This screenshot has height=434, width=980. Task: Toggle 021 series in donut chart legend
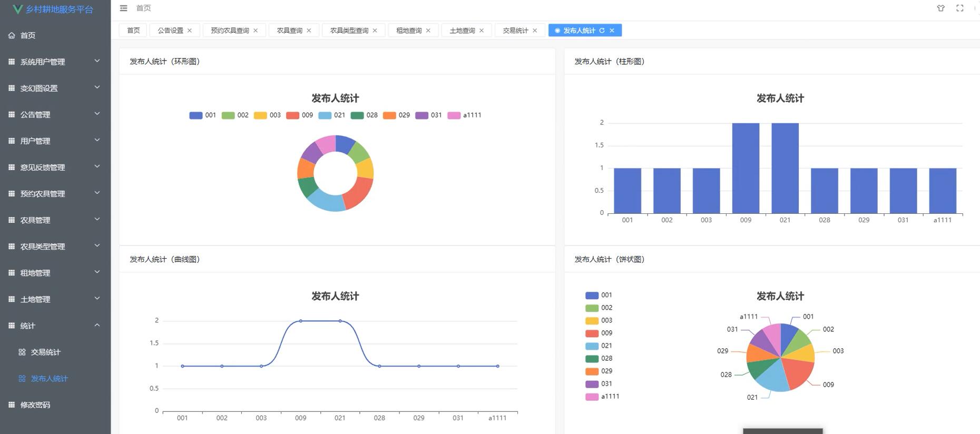(331, 115)
